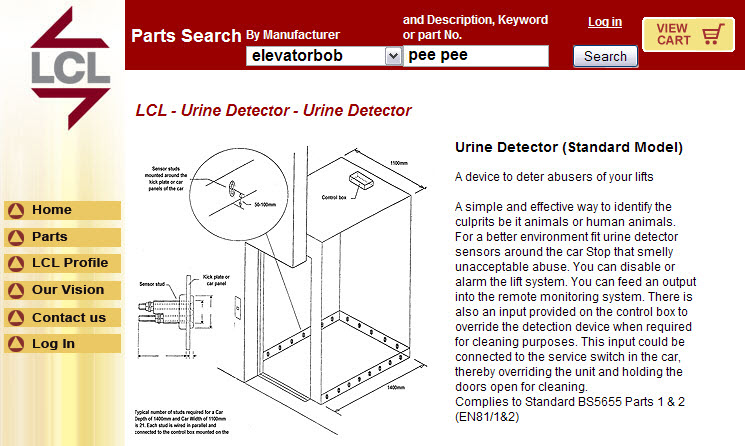Image resolution: width=745 pixels, height=446 pixels.
Task: Click 'Complies to Standard BS5655 Parts 1 & 2' text
Action: pyautogui.click(x=570, y=402)
